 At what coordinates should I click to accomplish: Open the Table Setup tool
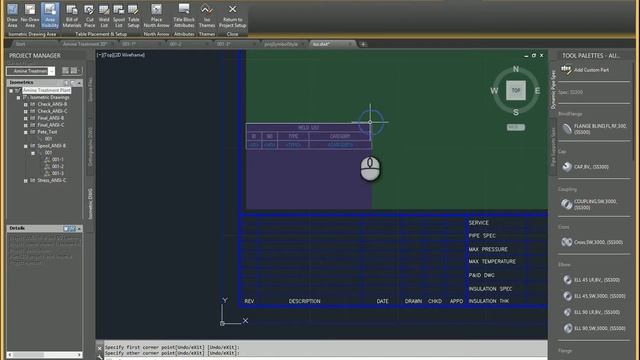133,16
